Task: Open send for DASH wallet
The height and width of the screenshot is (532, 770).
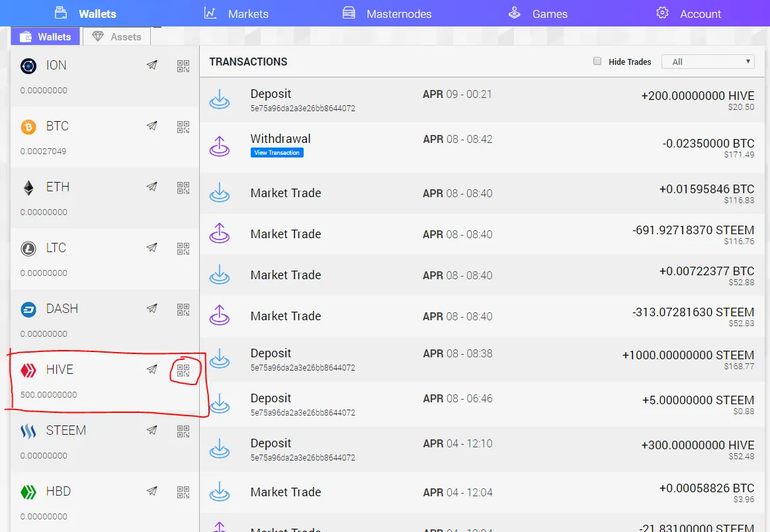Action: [x=151, y=308]
